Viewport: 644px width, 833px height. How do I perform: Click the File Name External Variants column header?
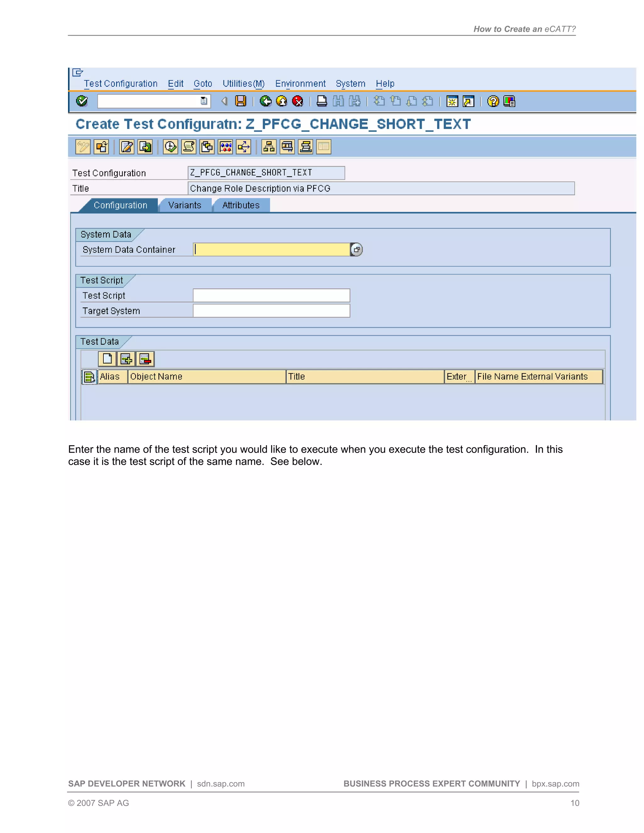click(x=539, y=377)
